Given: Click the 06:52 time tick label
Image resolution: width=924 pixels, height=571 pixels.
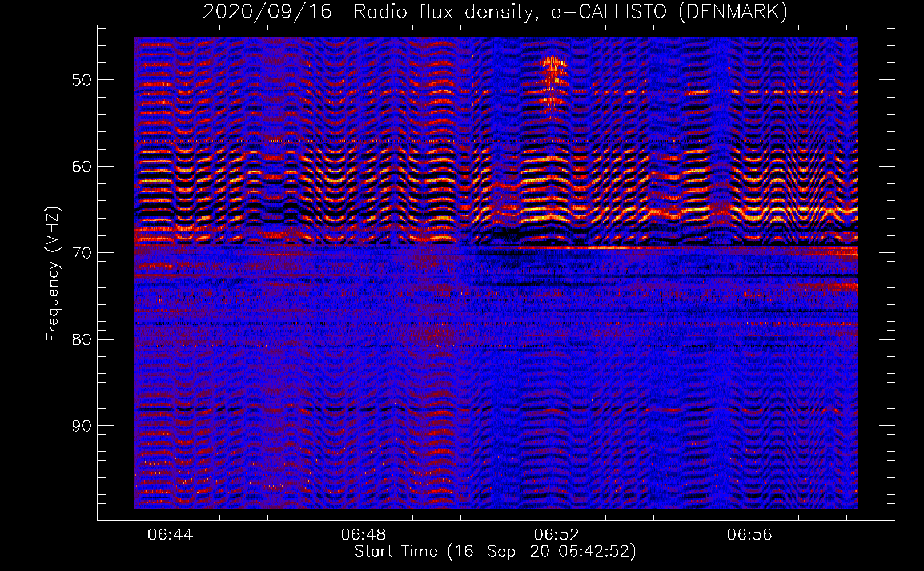Looking at the screenshot, I should tap(556, 535).
